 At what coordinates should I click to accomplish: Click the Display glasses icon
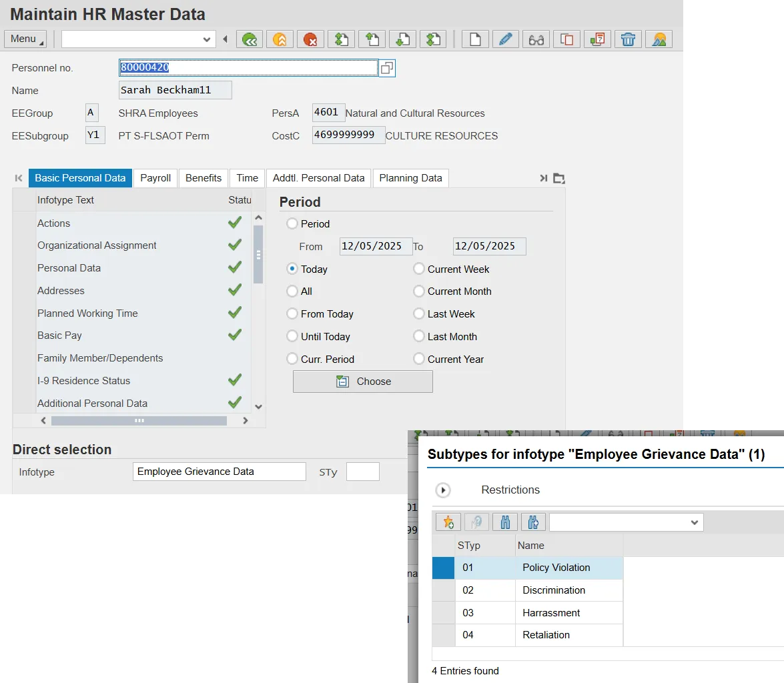coord(536,39)
